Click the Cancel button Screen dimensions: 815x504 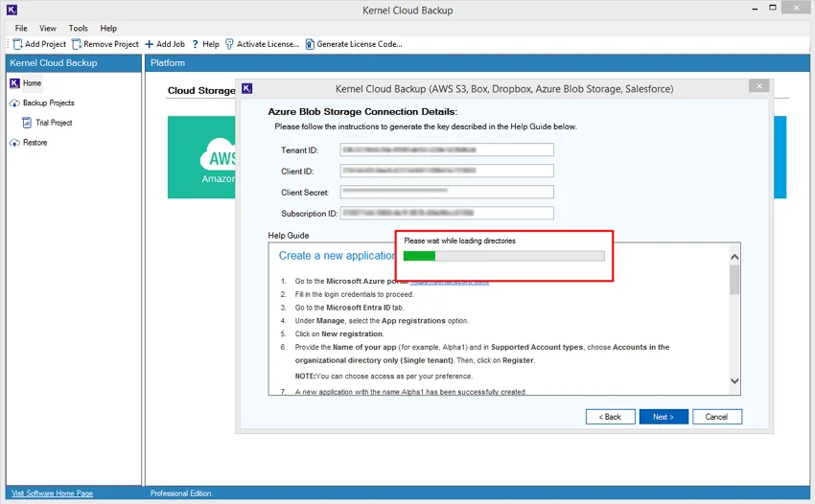[x=717, y=417]
